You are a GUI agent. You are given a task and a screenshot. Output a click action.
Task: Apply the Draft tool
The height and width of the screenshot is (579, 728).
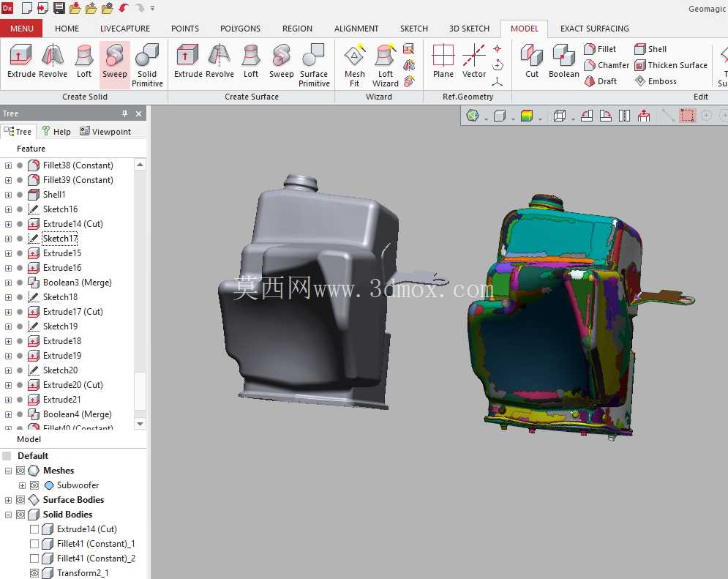point(600,81)
